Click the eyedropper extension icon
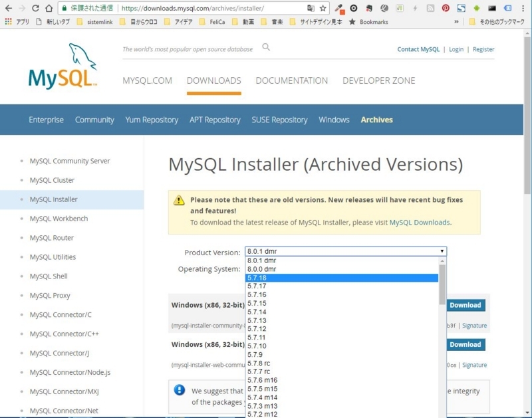532x418 pixels. [x=339, y=9]
